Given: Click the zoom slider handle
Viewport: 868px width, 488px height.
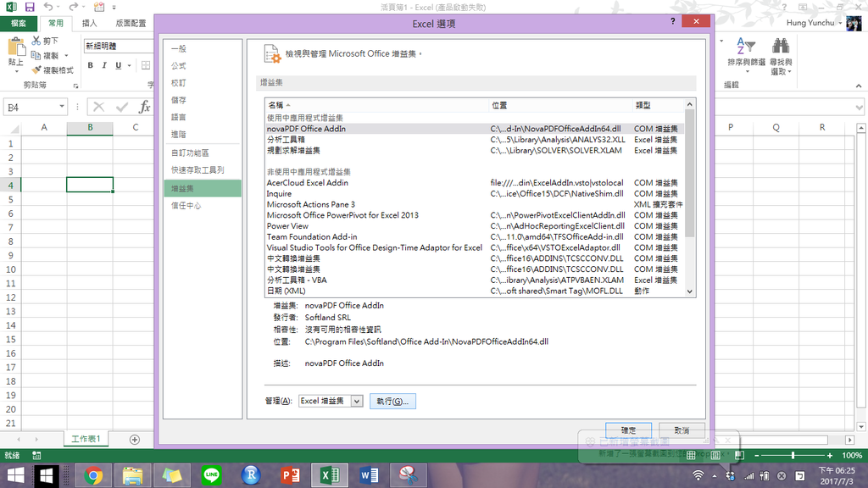Looking at the screenshot, I should [793, 455].
